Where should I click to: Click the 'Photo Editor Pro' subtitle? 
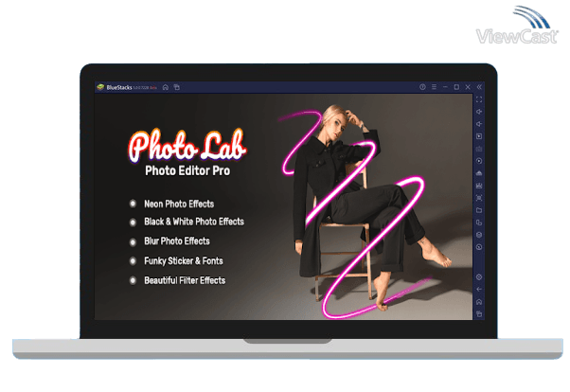pyautogui.click(x=187, y=170)
